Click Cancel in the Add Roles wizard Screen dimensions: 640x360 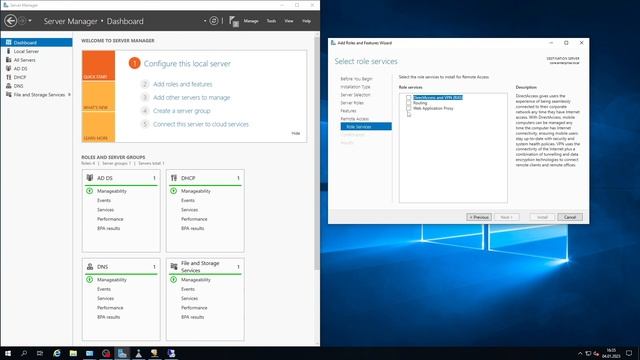pyautogui.click(x=570, y=217)
